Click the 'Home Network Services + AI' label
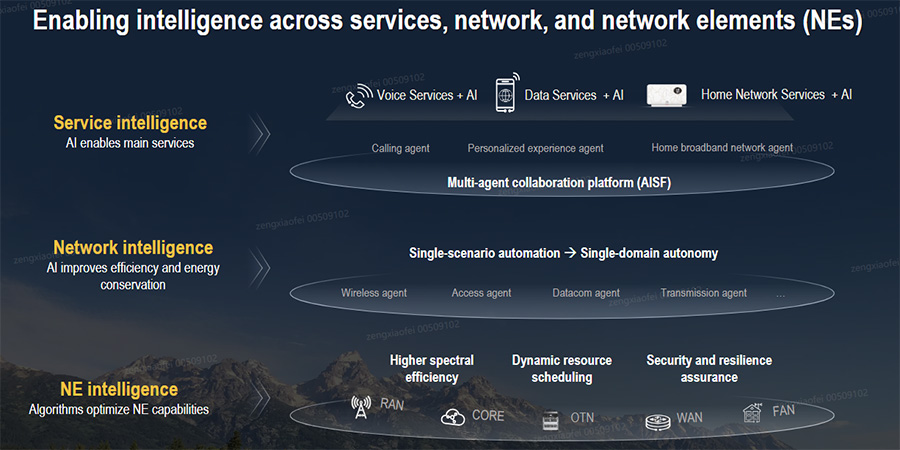The width and height of the screenshot is (900, 450). [x=777, y=95]
